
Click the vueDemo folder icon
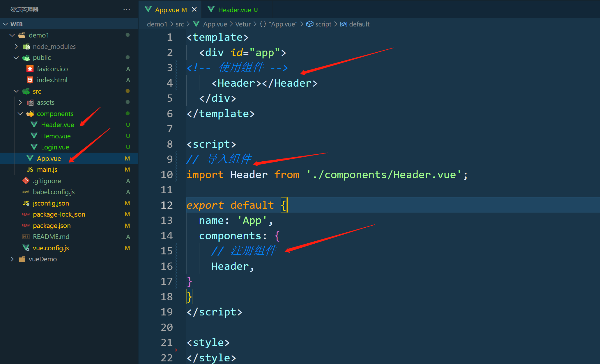click(22, 259)
